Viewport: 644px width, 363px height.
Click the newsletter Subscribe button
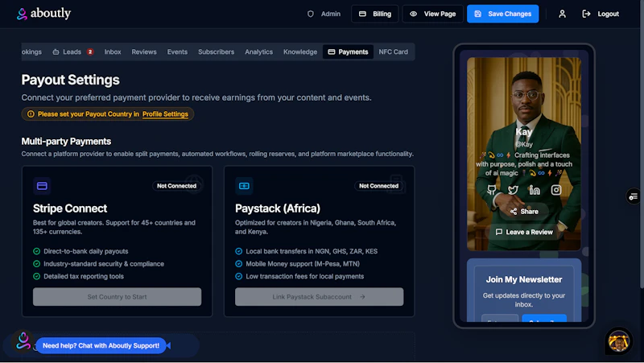coord(544,319)
